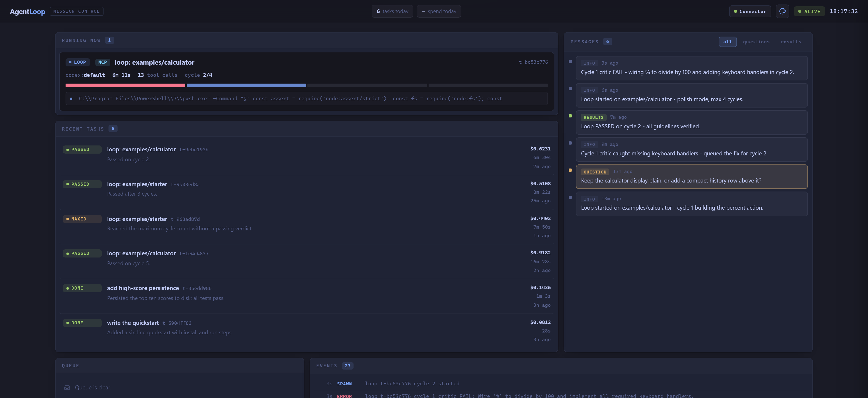868x398 pixels.
Task: Click the MCP badge on running task
Action: [102, 62]
